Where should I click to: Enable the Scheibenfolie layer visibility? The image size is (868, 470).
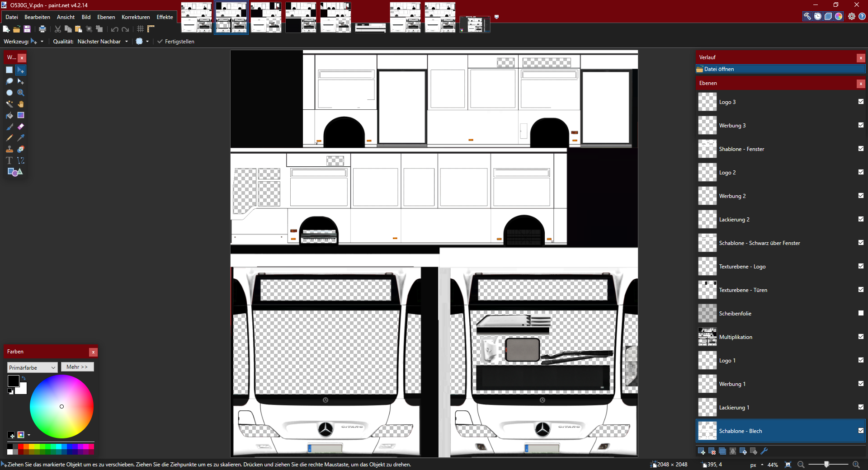(861, 313)
